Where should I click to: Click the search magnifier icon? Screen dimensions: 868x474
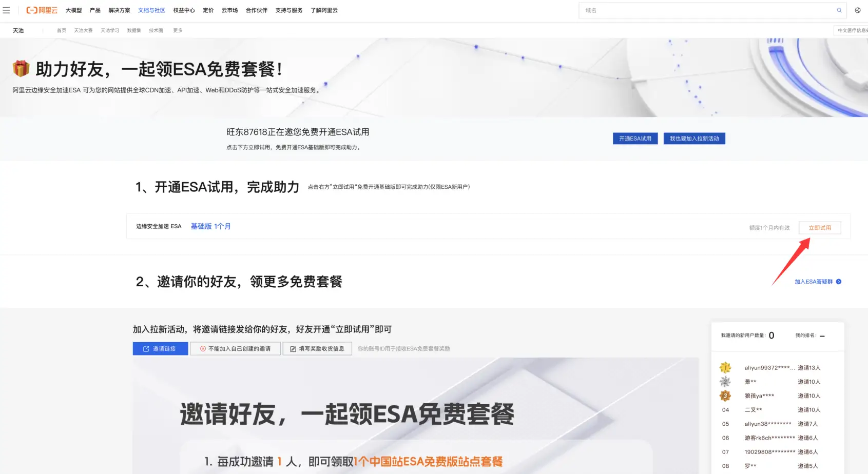click(839, 10)
